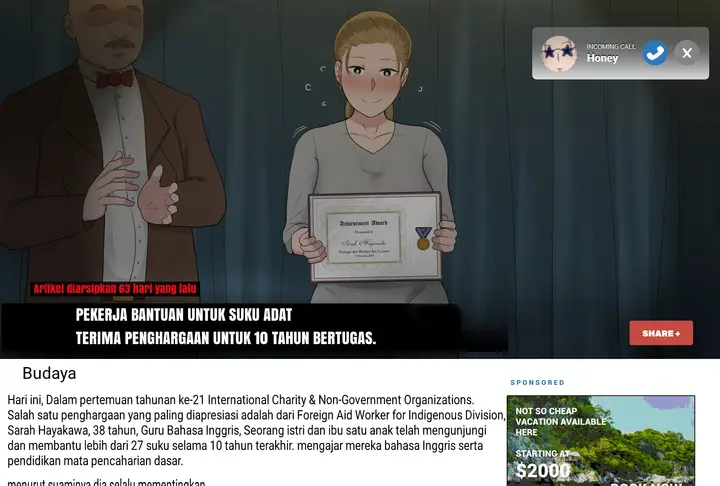720x486 pixels.
Task: Click Honey's caller avatar picture
Action: click(x=559, y=53)
